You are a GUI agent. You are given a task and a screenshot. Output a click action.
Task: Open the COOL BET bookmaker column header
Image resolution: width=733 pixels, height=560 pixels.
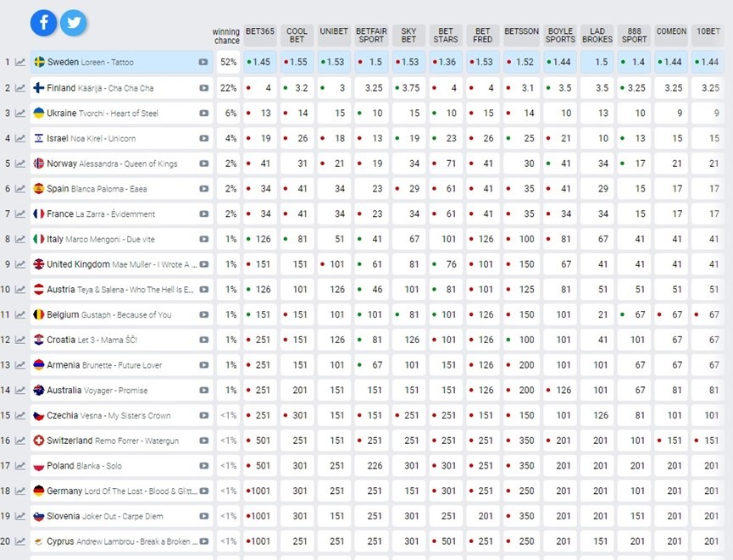point(297,35)
